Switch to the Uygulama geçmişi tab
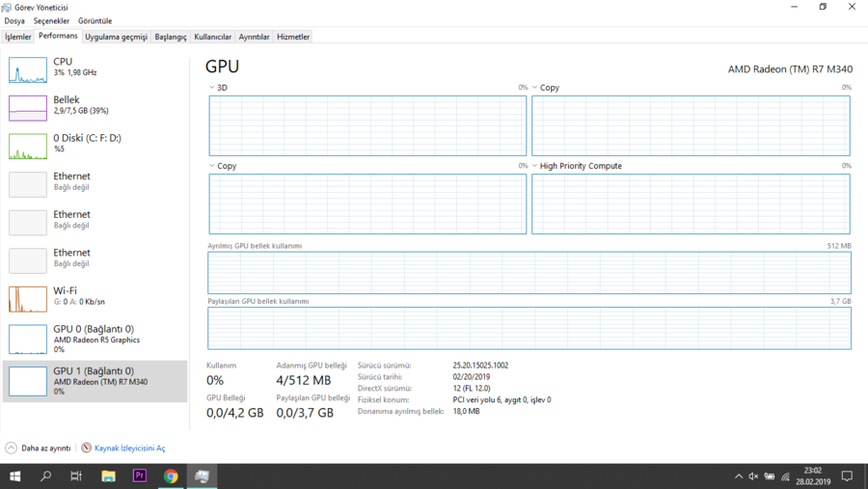Image resolution: width=868 pixels, height=489 pixels. pyautogui.click(x=117, y=37)
